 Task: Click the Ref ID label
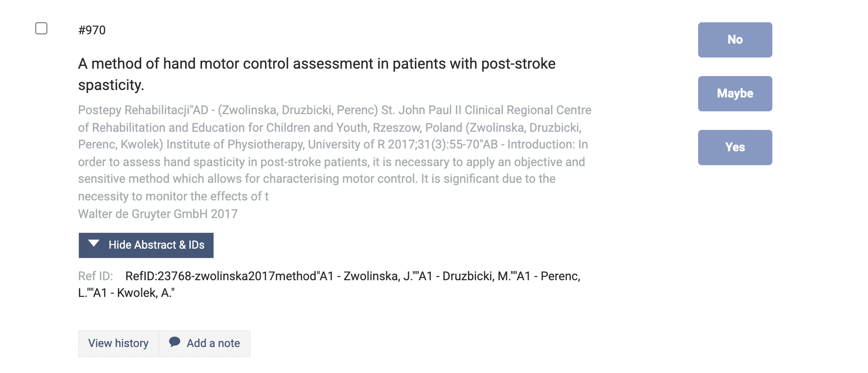tap(95, 276)
